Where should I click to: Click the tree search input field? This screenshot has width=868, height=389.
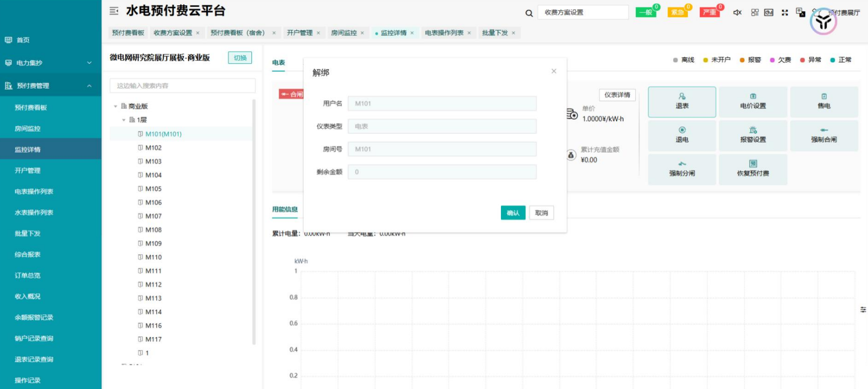(183, 86)
